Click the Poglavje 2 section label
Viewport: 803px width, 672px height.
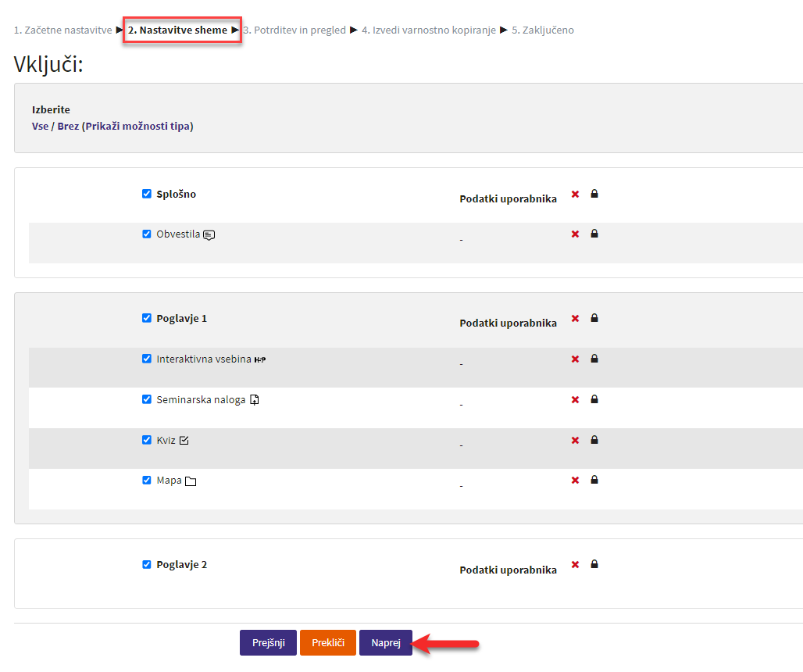[x=182, y=564]
